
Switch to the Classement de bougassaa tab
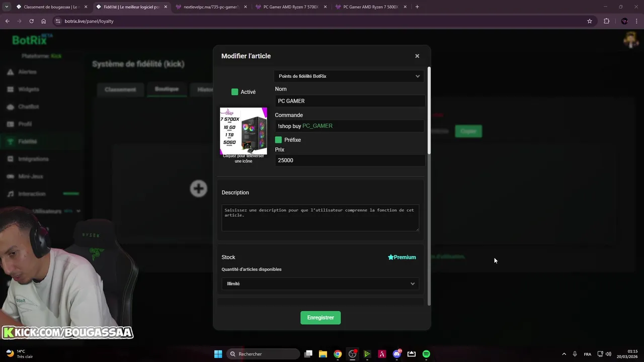(52, 7)
